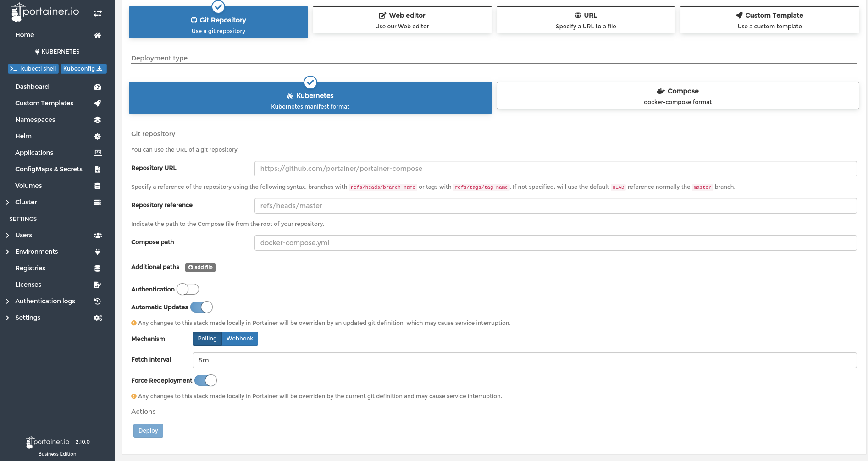
Task: Choose the Web editor build method
Action: point(402,20)
